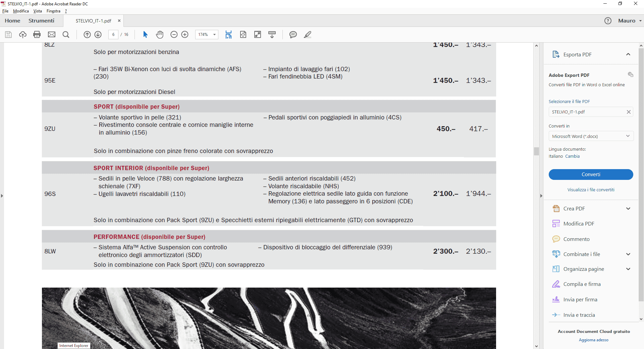Activate the selection arrow tool
Viewport: 644px width, 349px height.
click(x=145, y=35)
